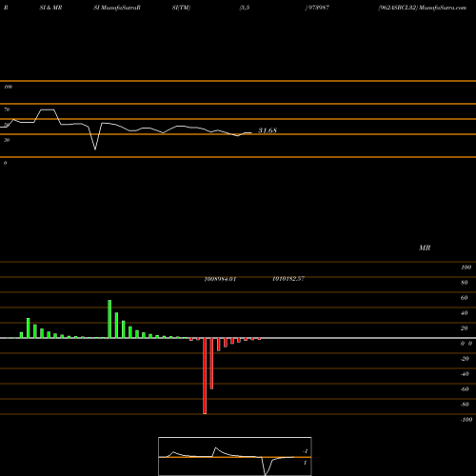This screenshot has width=476, height=476.
Task: Click the 70 level label on RSI axis
Action: coord(7,109)
